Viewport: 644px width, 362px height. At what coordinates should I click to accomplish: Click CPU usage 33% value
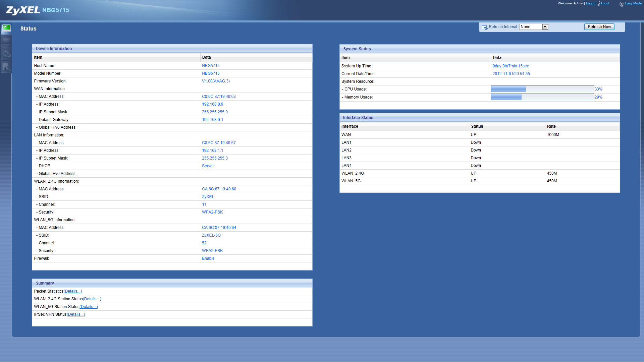[x=598, y=89]
